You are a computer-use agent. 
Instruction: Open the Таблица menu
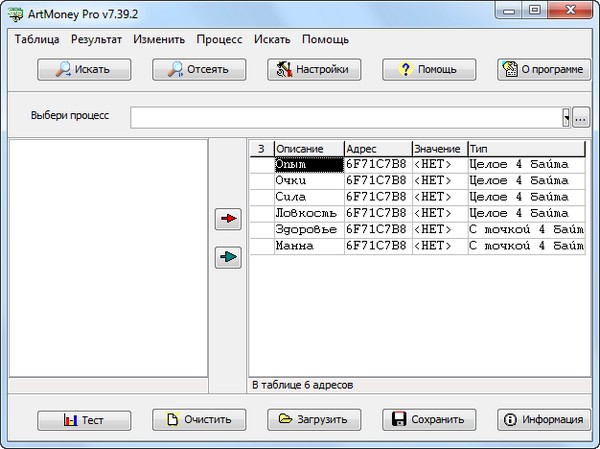[x=38, y=40]
